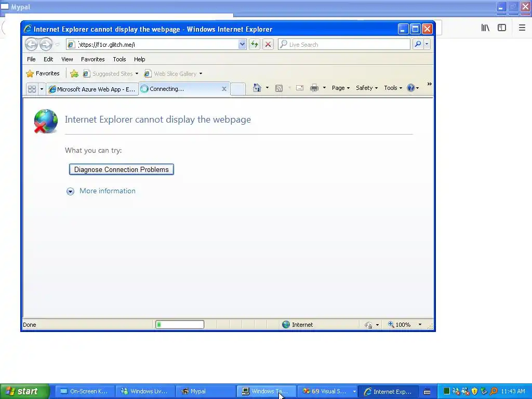
Task: Open the Favorites menu in the menu bar
Action: 92,59
